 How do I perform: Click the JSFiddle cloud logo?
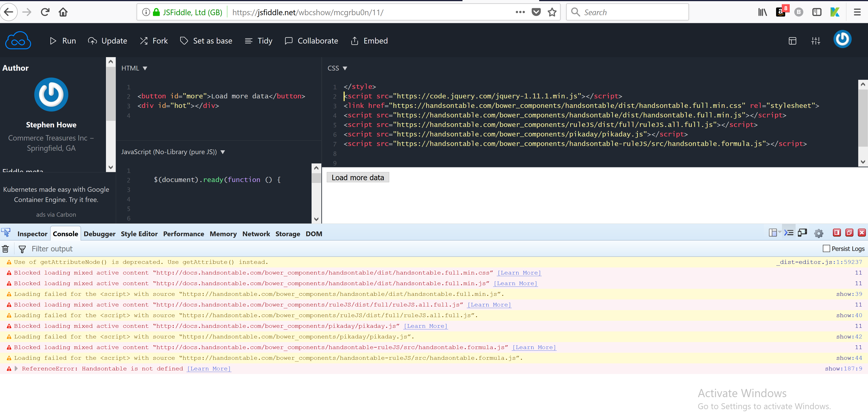(18, 40)
